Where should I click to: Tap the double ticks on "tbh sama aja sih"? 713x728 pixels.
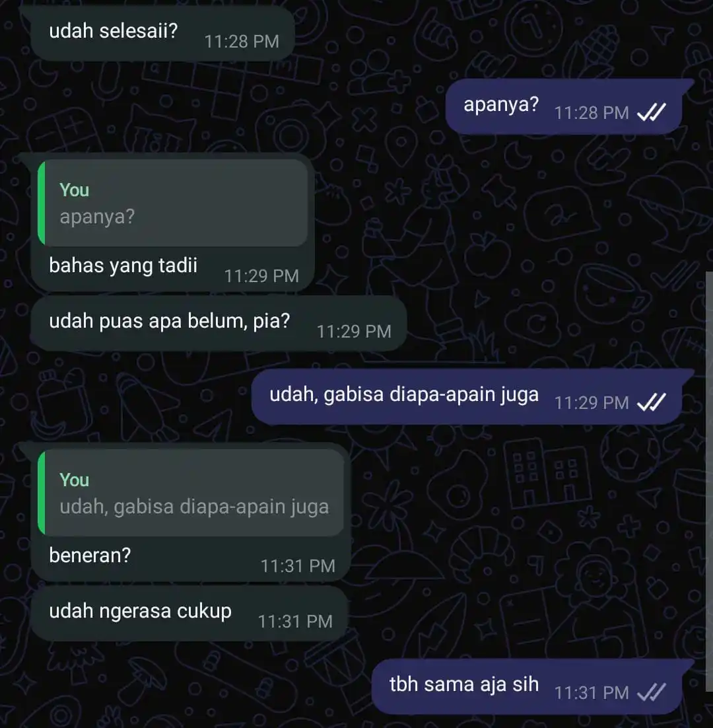pyautogui.click(x=652, y=692)
